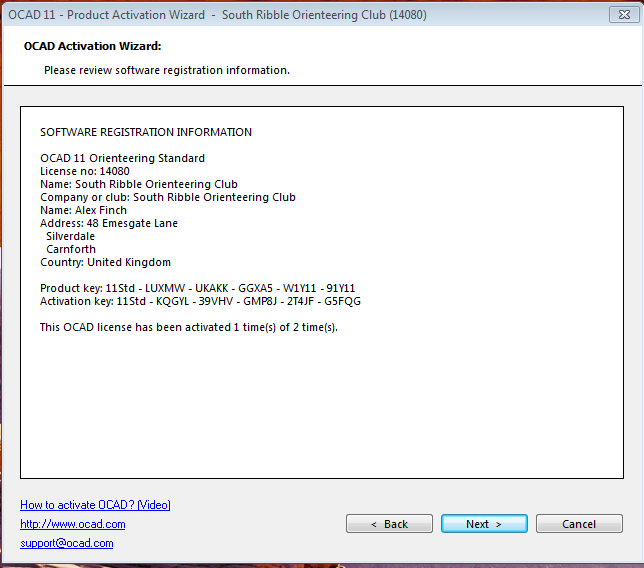Click the Country: United Kingdom line

point(105,262)
